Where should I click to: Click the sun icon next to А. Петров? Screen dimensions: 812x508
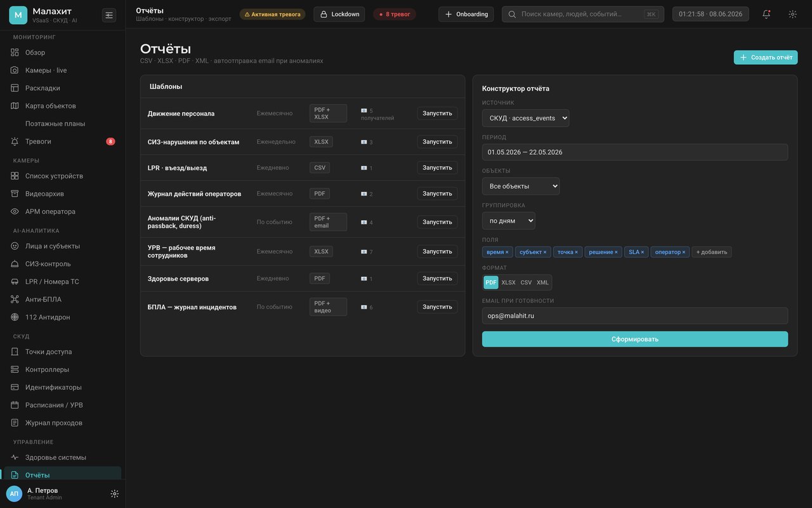[x=115, y=493]
